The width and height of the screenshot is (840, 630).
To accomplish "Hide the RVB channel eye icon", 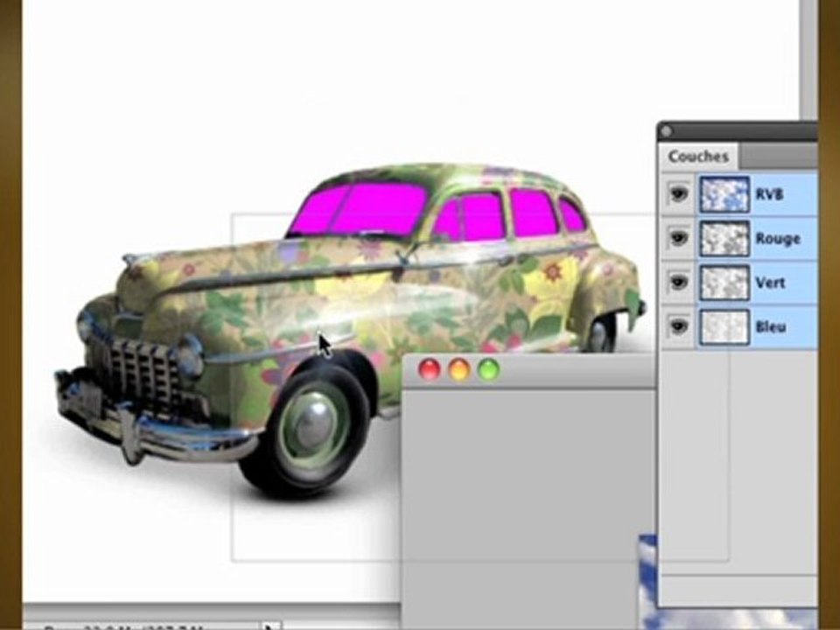I will tap(678, 193).
